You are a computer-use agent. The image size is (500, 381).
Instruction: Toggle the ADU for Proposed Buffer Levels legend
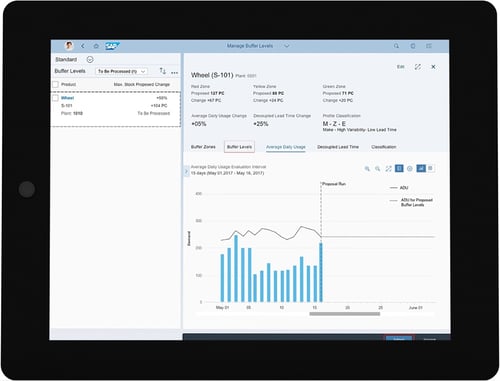coord(411,202)
